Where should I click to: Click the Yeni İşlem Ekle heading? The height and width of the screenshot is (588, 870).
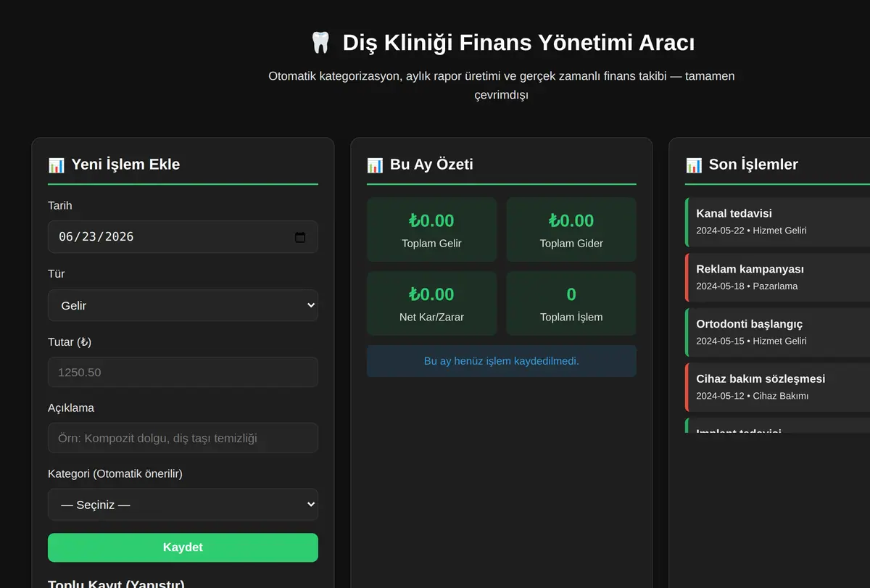click(x=125, y=165)
